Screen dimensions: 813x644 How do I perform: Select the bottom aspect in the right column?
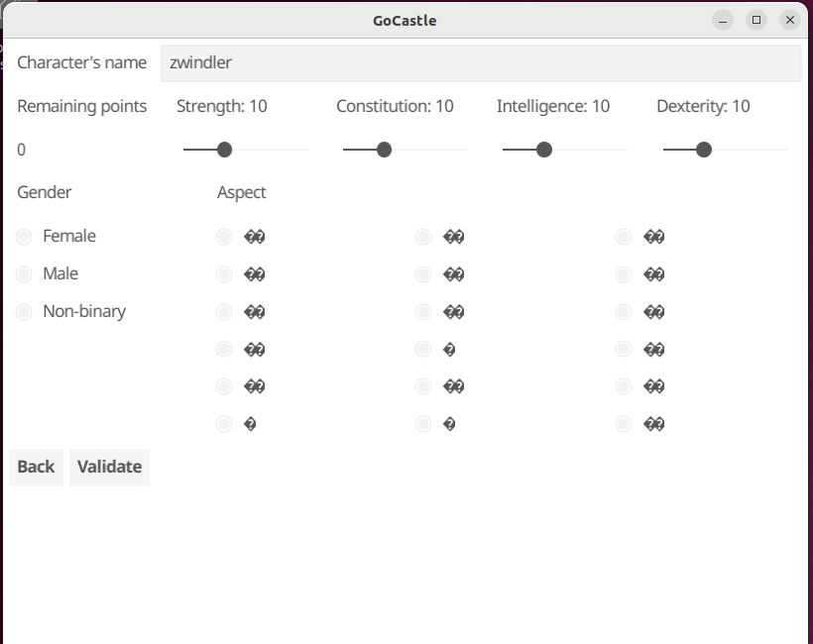[x=624, y=424]
